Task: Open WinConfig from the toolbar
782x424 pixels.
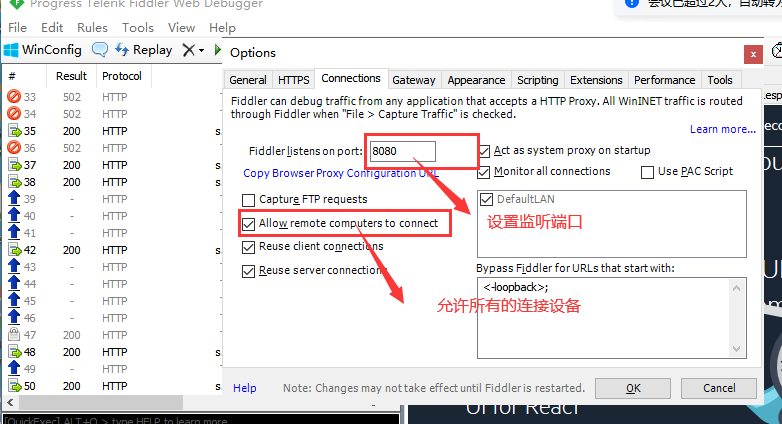Action: click(x=42, y=50)
